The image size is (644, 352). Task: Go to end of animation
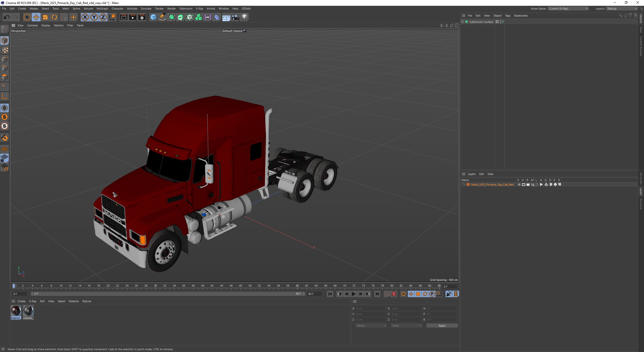pos(377,294)
